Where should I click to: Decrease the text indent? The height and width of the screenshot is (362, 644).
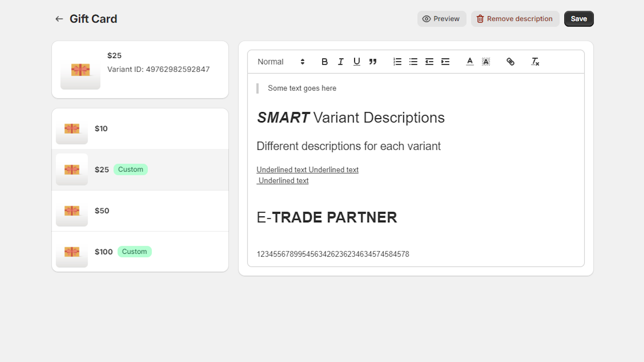tap(429, 62)
